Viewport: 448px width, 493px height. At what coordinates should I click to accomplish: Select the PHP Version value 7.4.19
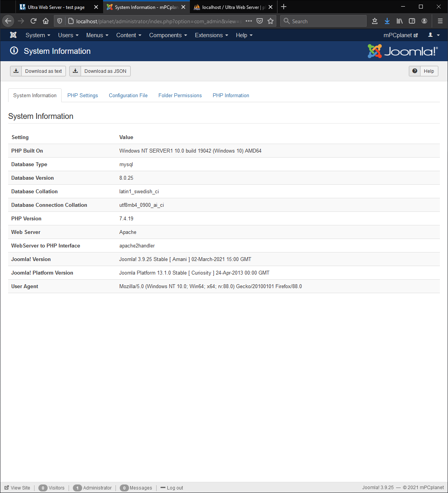[x=126, y=218]
